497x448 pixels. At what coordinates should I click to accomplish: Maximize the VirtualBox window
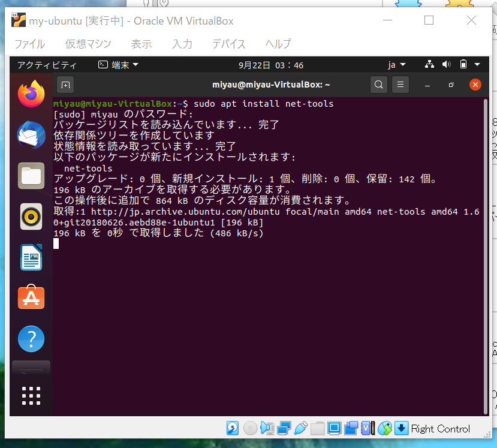429,20
